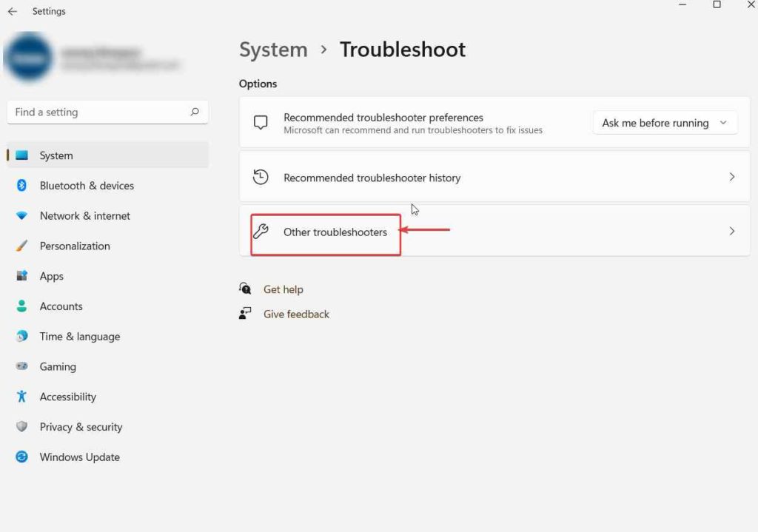Click the Give feedback person icon

pos(245,313)
